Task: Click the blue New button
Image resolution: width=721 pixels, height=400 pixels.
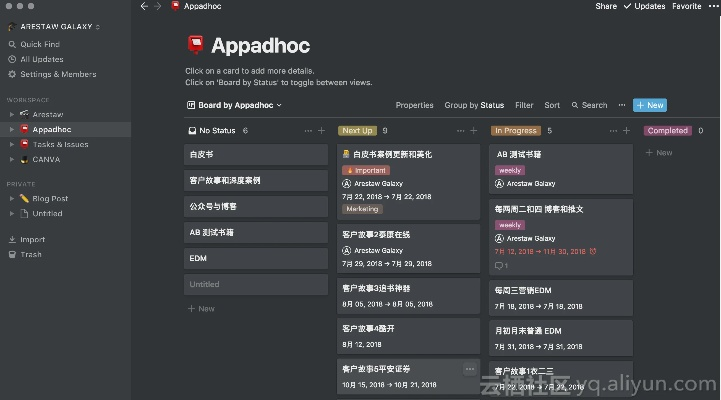Action: point(650,105)
